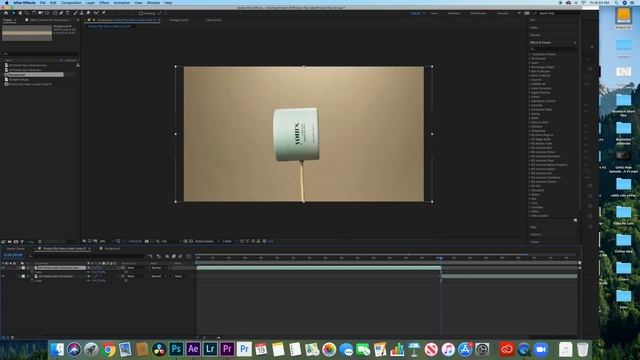Toggle the Snapping checkbox

pyautogui.click(x=141, y=13)
